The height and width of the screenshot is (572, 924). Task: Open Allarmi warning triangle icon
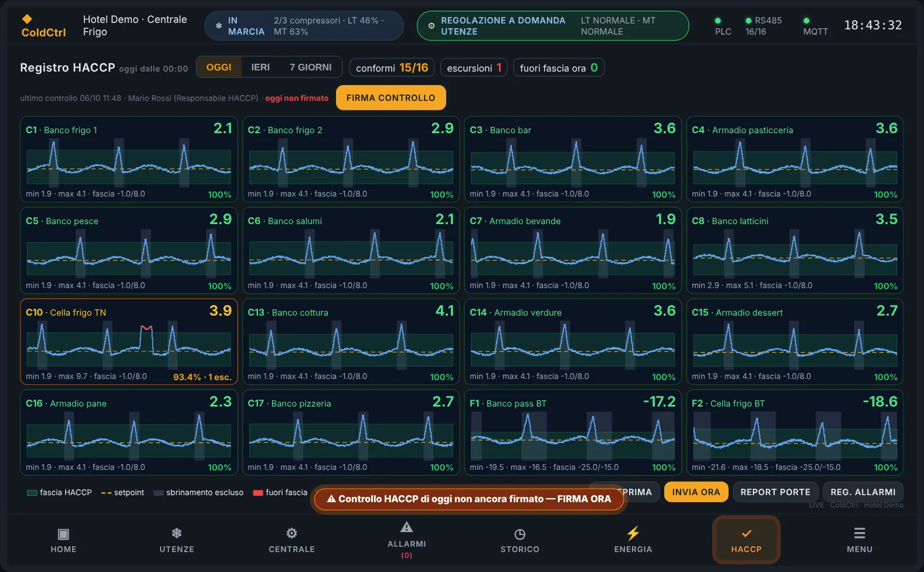[406, 527]
